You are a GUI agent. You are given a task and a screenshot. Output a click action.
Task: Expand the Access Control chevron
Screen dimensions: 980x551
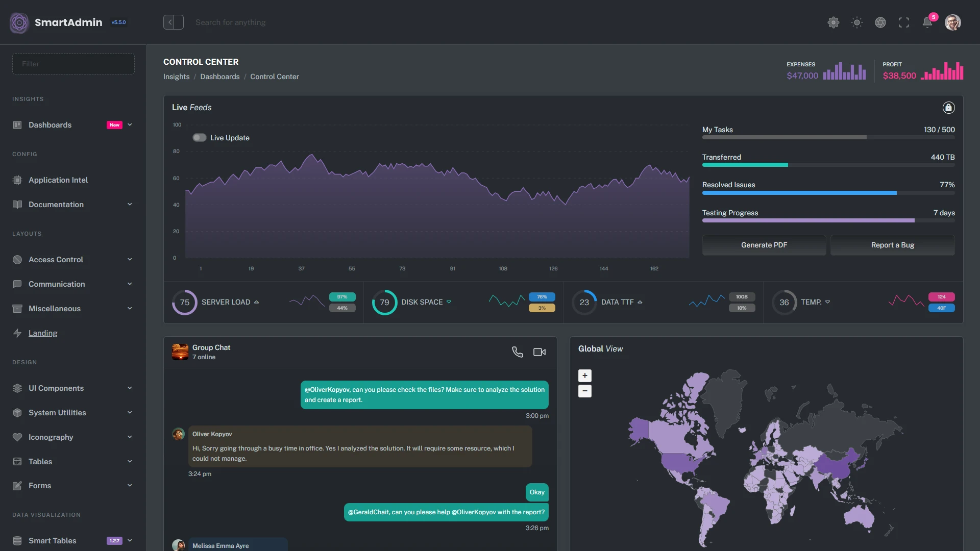pos(130,260)
